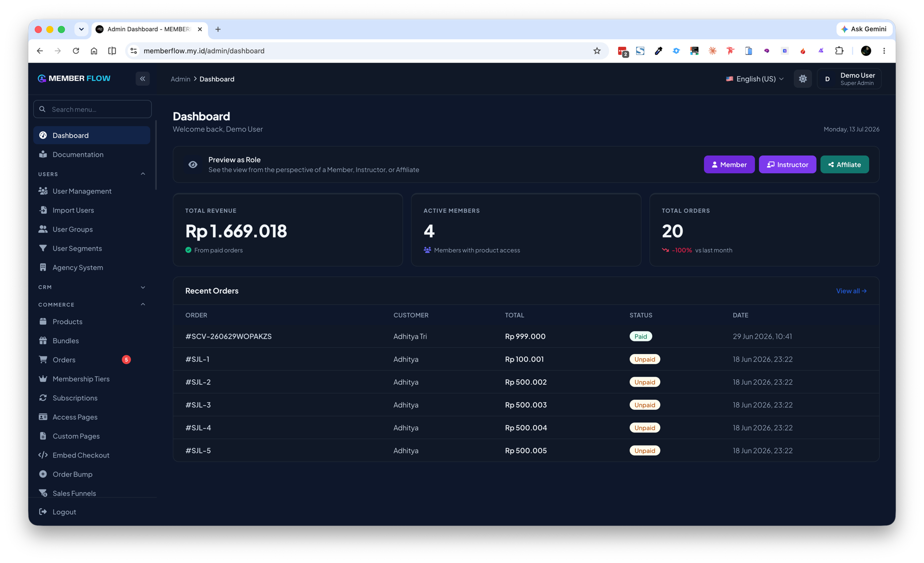
Task: Open the English (US) language dropdown
Action: (754, 79)
